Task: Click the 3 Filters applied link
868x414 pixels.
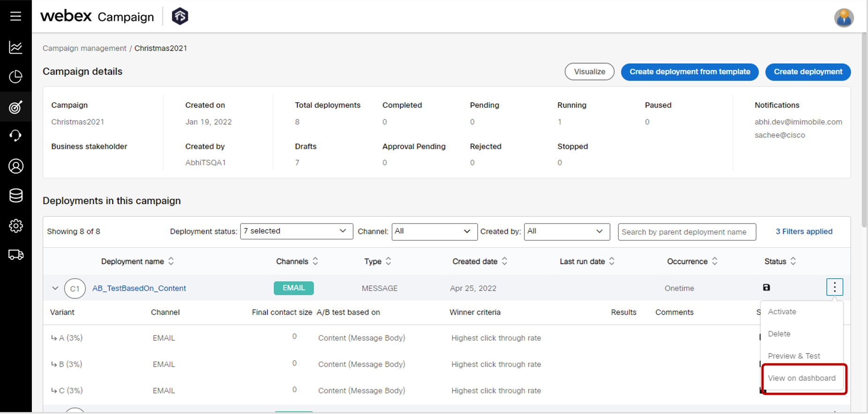Action: [804, 231]
